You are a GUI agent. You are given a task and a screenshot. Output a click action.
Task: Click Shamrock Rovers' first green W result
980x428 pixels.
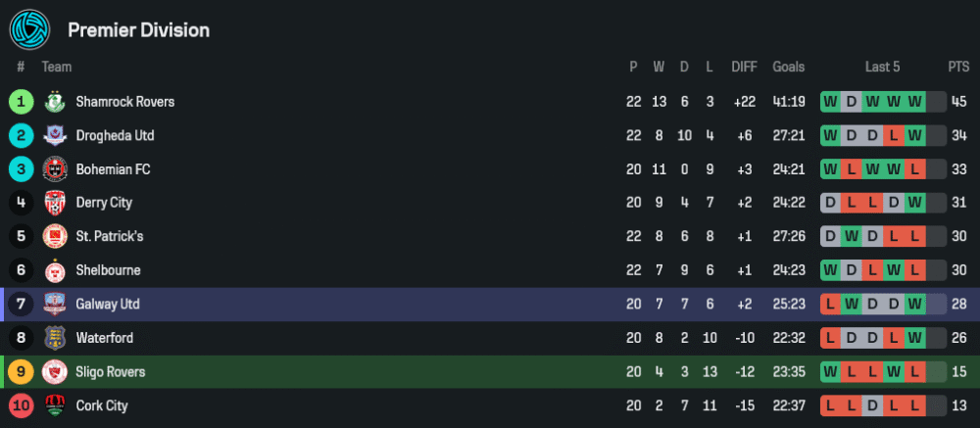coord(831,102)
